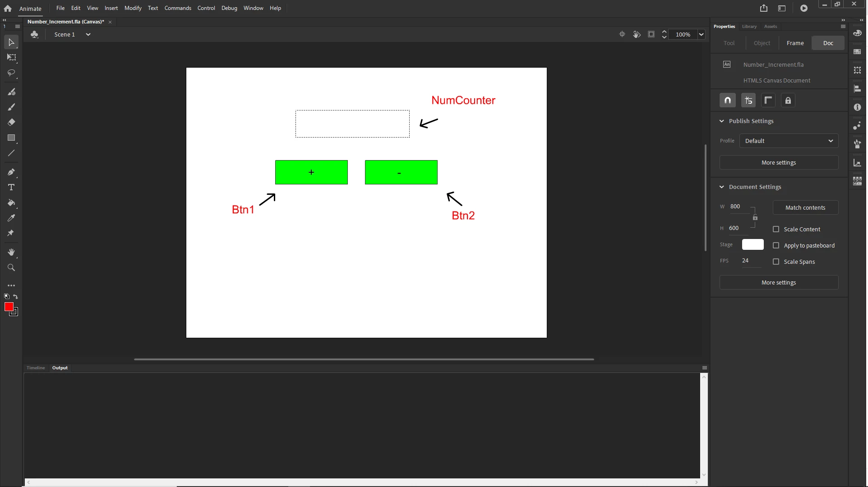Select the Eyedropper tool
This screenshot has width=868, height=487.
pos(11,218)
